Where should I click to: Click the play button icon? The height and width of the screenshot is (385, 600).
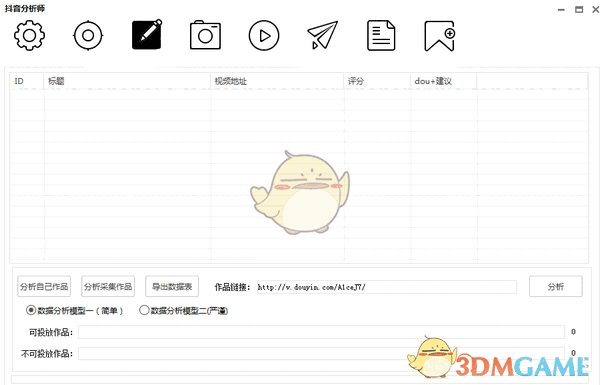264,36
